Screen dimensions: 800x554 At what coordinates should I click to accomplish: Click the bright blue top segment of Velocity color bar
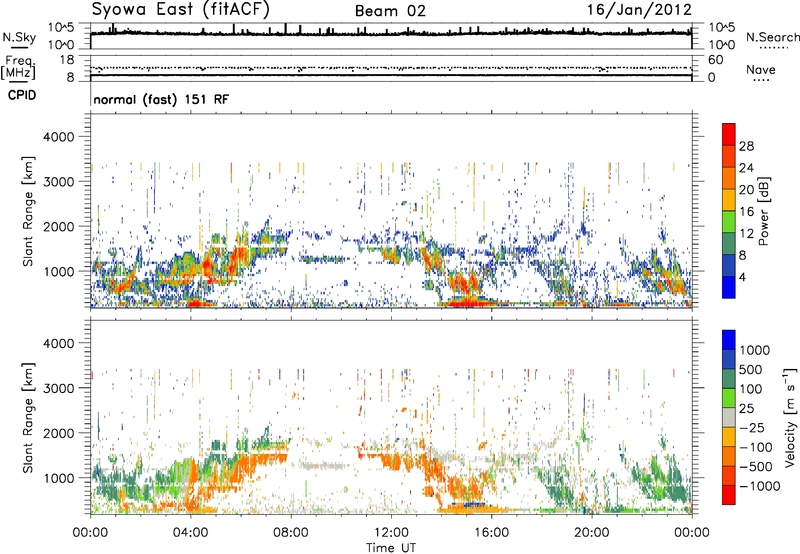(729, 340)
